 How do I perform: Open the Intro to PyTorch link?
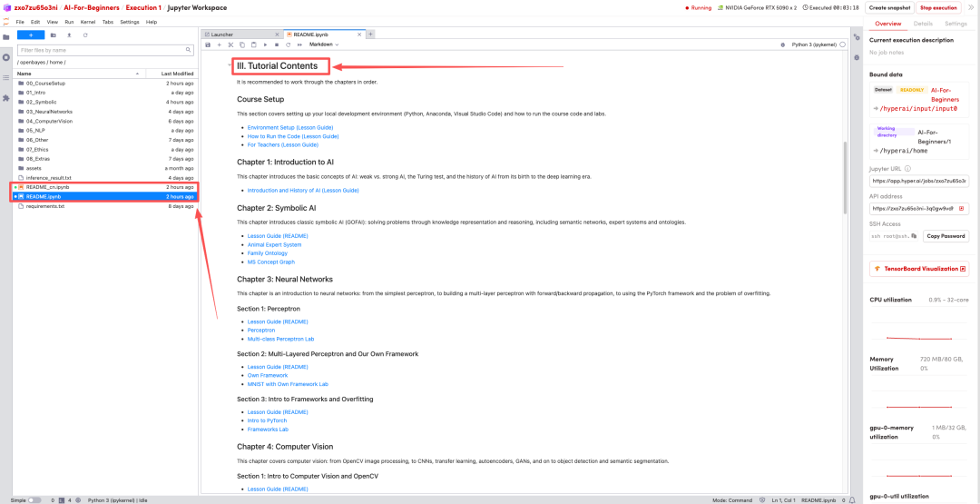click(x=268, y=420)
